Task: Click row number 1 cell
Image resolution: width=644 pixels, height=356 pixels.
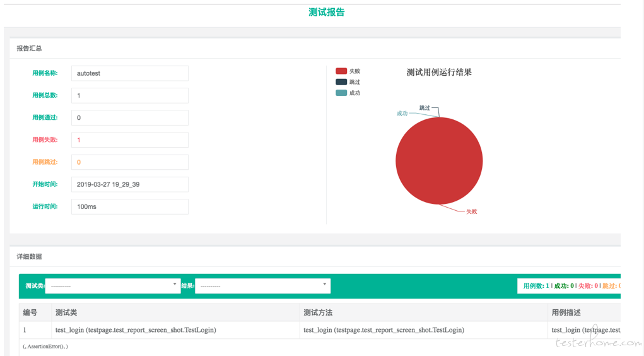Action: tap(35, 329)
